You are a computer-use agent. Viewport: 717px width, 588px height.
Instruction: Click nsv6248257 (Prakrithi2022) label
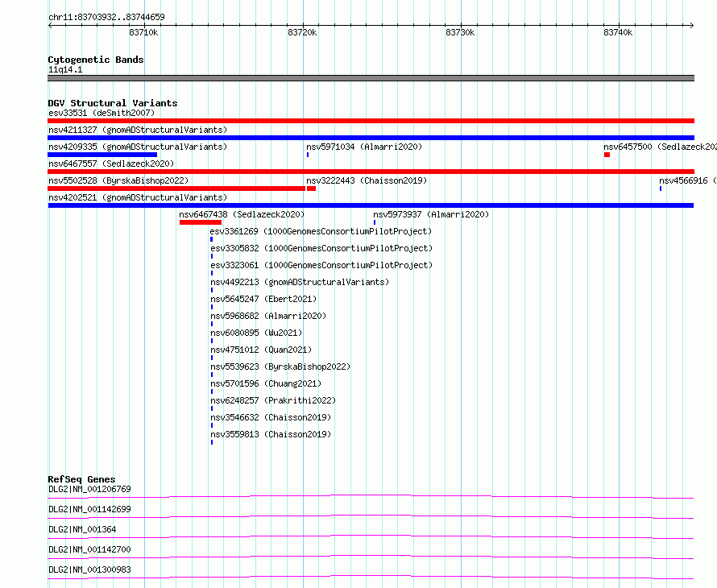[x=273, y=400]
